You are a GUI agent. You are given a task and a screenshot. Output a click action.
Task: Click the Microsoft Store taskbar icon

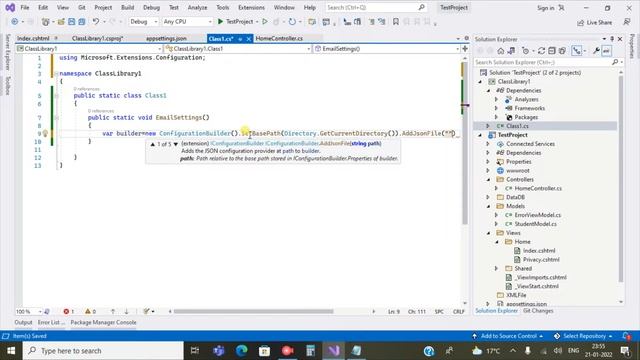click(264, 351)
